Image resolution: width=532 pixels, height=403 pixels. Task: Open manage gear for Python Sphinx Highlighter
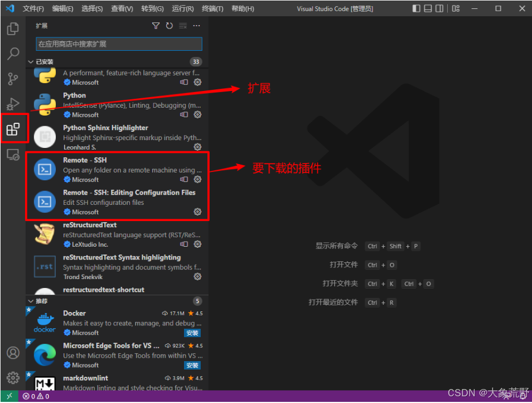[197, 147]
